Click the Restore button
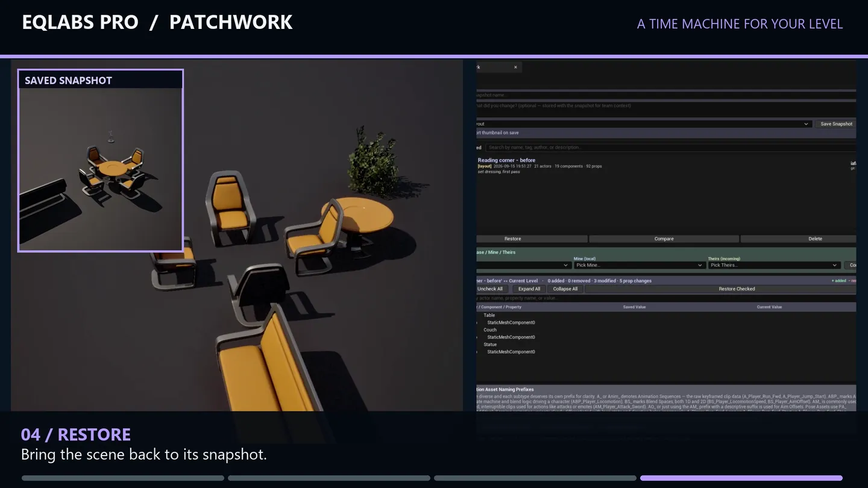The width and height of the screenshot is (868, 488). point(512,239)
